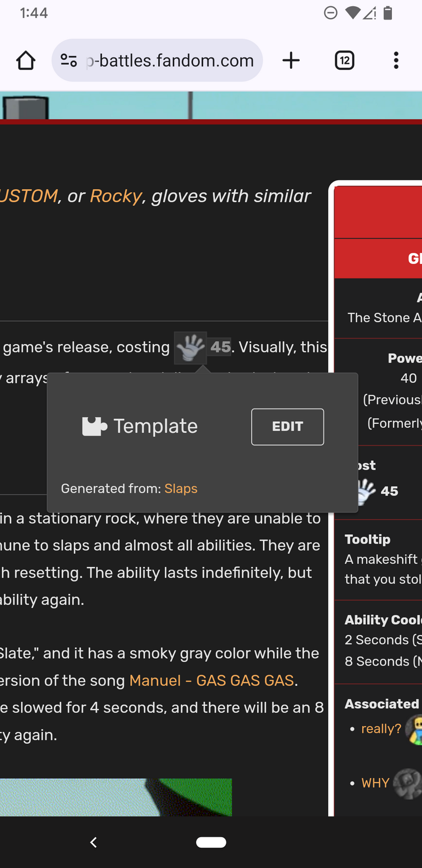Image resolution: width=422 pixels, height=868 pixels.
Task: Open the Slaps template link
Action: tap(181, 488)
